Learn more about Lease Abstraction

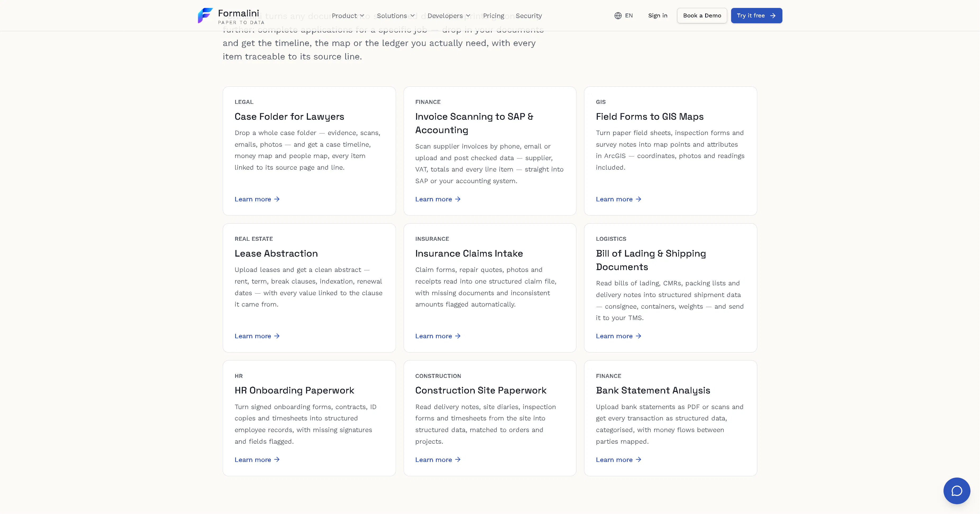(x=257, y=336)
